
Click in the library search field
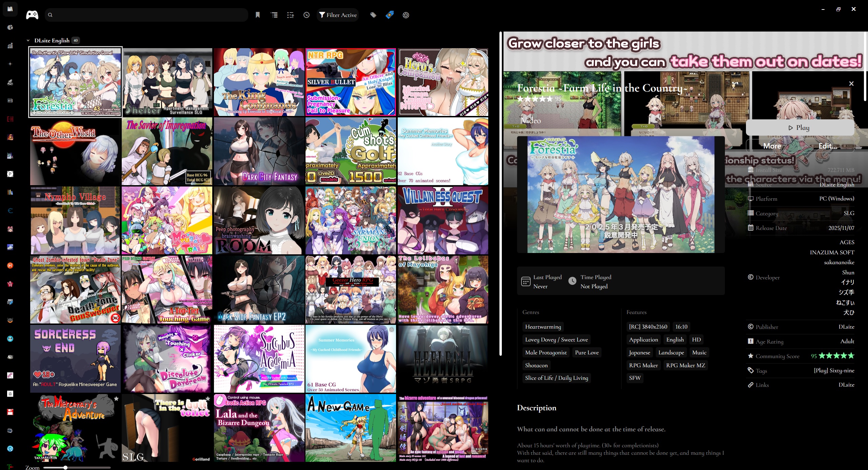[149, 15]
